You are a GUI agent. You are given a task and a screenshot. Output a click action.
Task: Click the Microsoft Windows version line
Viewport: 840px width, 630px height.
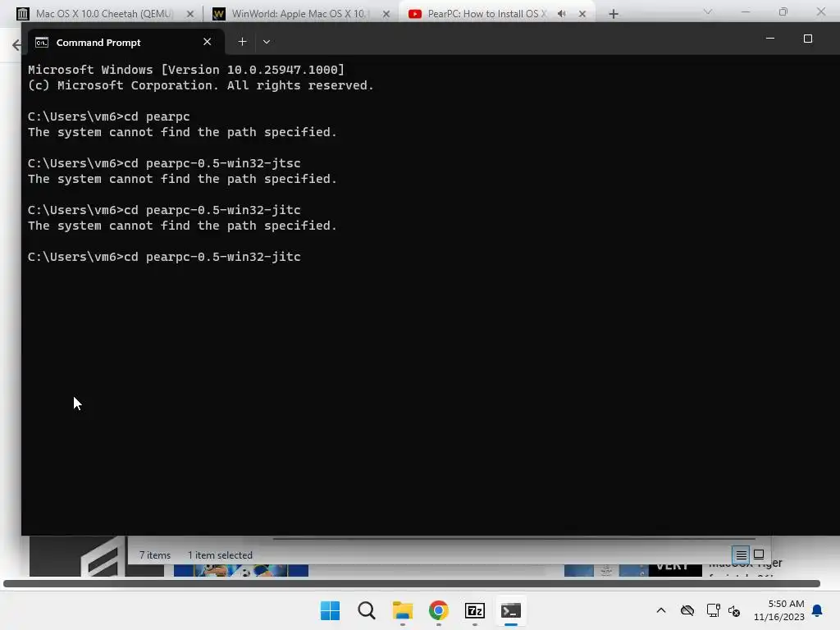tap(186, 70)
